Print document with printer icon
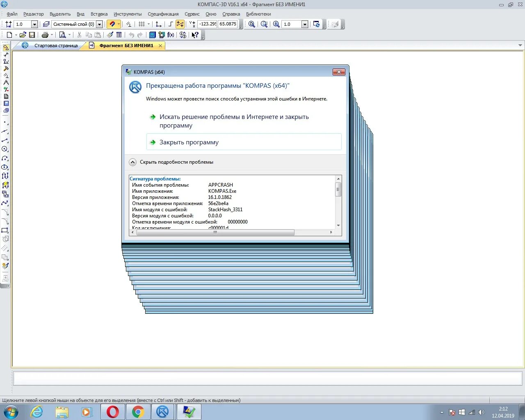The width and height of the screenshot is (525, 420). pos(45,35)
